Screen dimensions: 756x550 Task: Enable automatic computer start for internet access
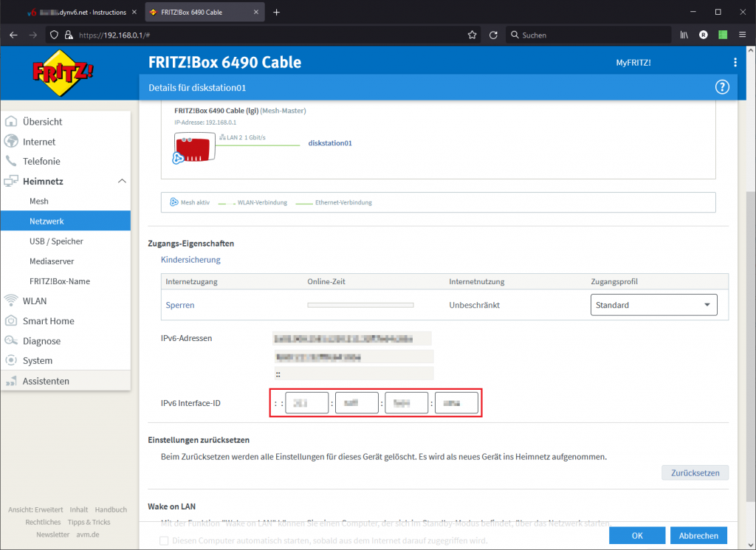point(163,540)
